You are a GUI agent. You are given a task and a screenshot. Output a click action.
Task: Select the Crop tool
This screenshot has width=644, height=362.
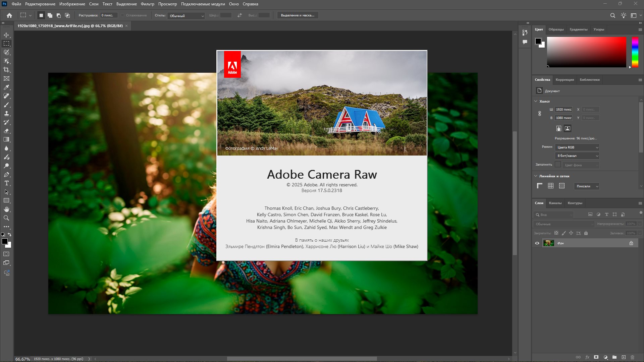(x=6, y=70)
